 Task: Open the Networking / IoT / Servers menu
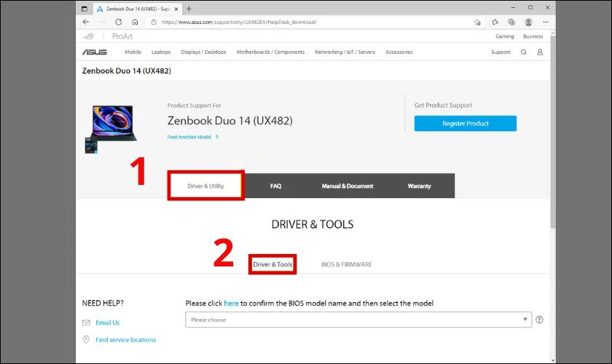pos(345,52)
